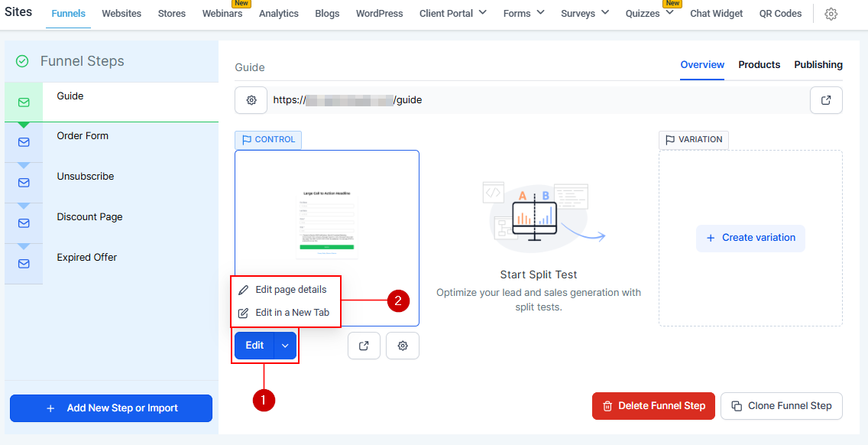This screenshot has height=445, width=868.
Task: Open control page settings gear button
Action: 403,346
